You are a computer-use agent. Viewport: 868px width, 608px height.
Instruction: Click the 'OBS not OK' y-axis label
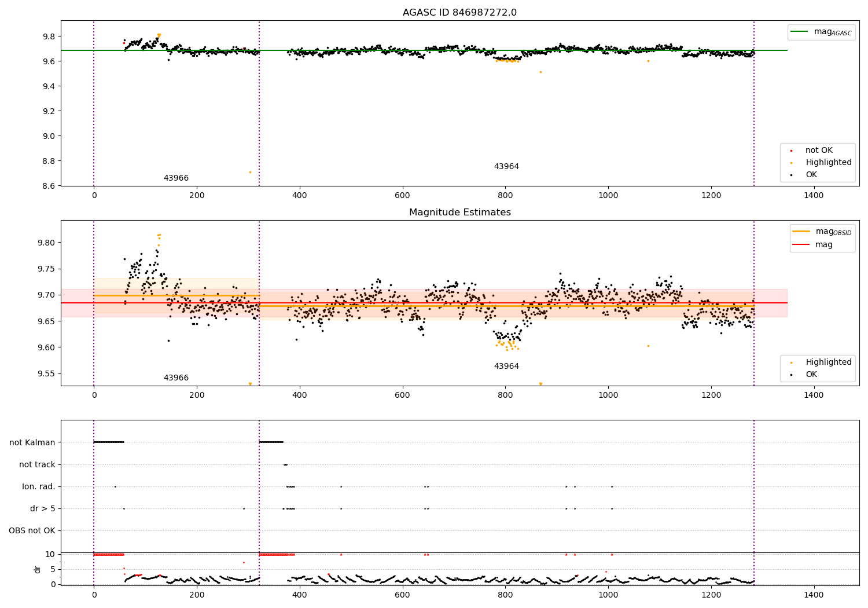click(x=32, y=530)
